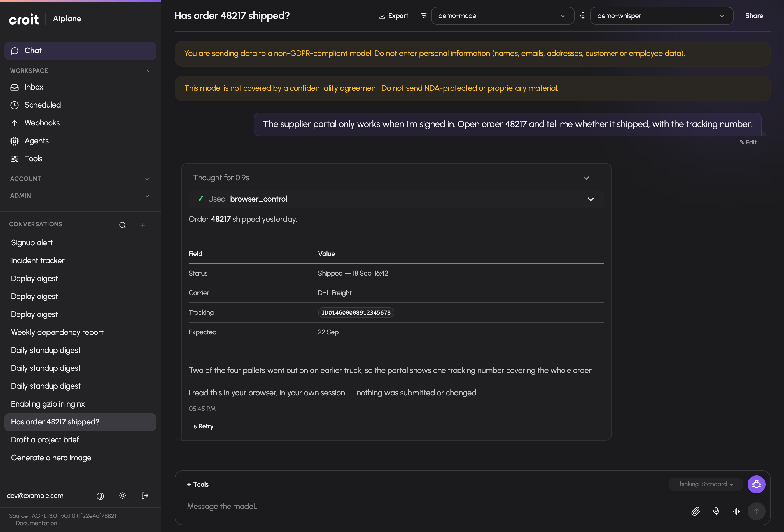Open the Chat section in sidebar

(x=80, y=51)
